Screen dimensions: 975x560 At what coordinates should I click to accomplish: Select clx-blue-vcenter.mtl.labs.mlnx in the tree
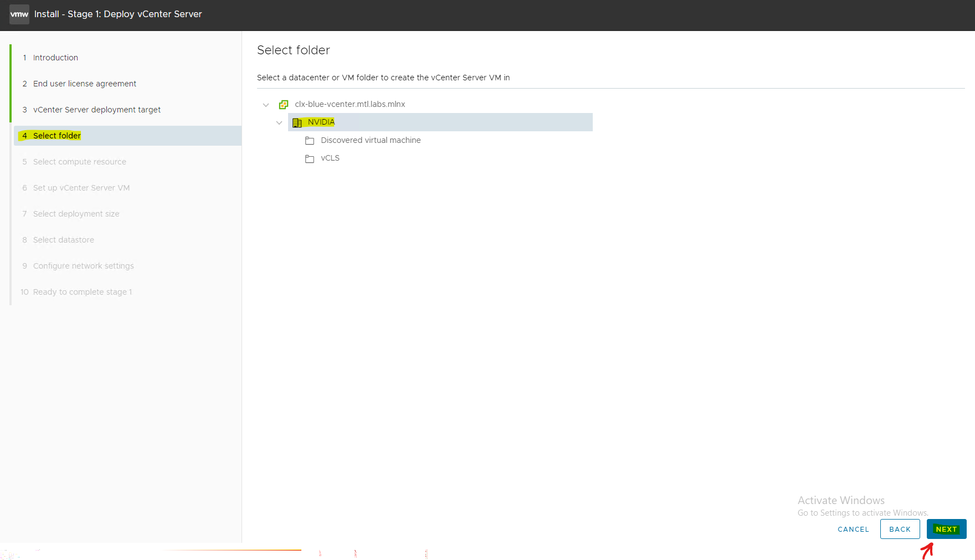click(x=350, y=104)
